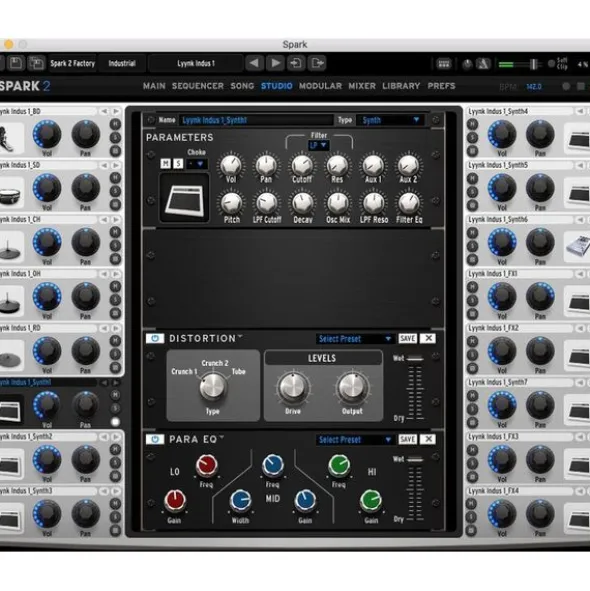Click the save preset floppy disk icon

16,63
